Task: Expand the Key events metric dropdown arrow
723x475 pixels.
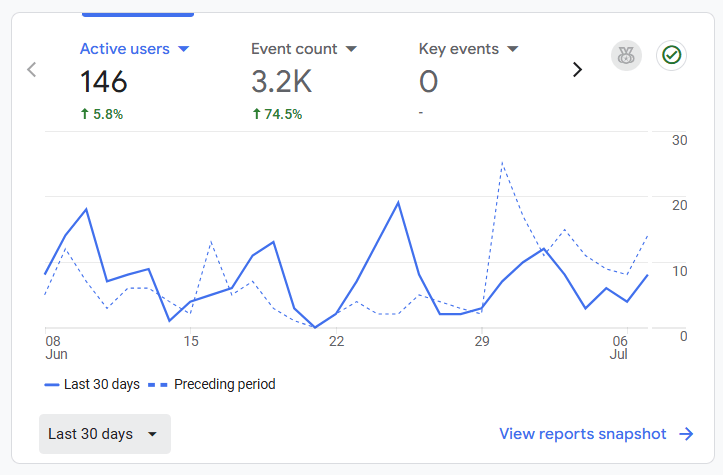Action: click(513, 49)
